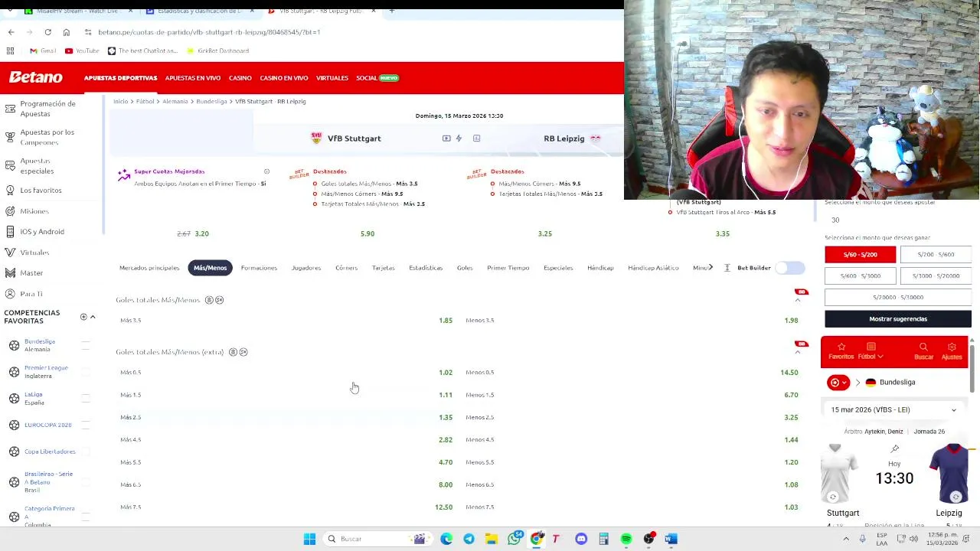
Task: Click the live stream icon next to VfB Stuttgart
Action: point(446,139)
